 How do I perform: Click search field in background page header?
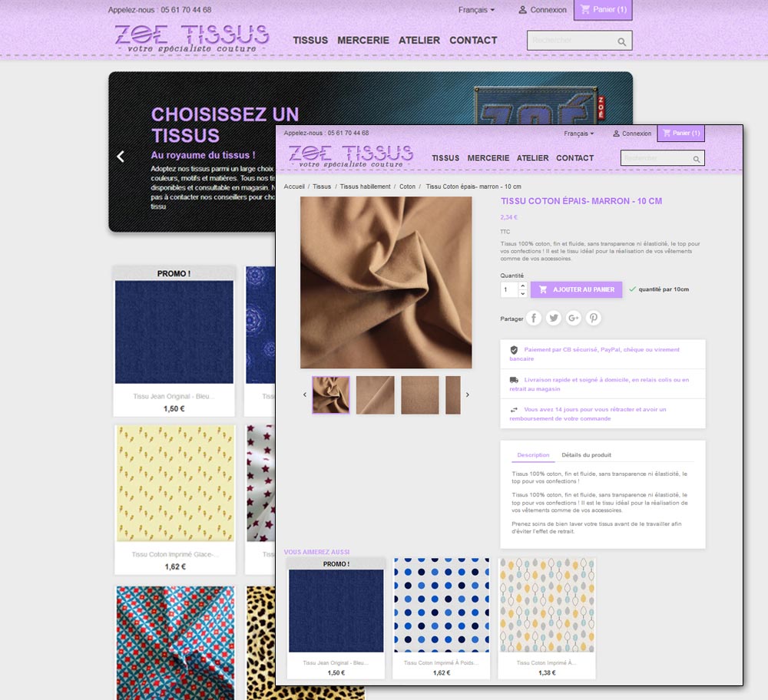click(x=579, y=40)
